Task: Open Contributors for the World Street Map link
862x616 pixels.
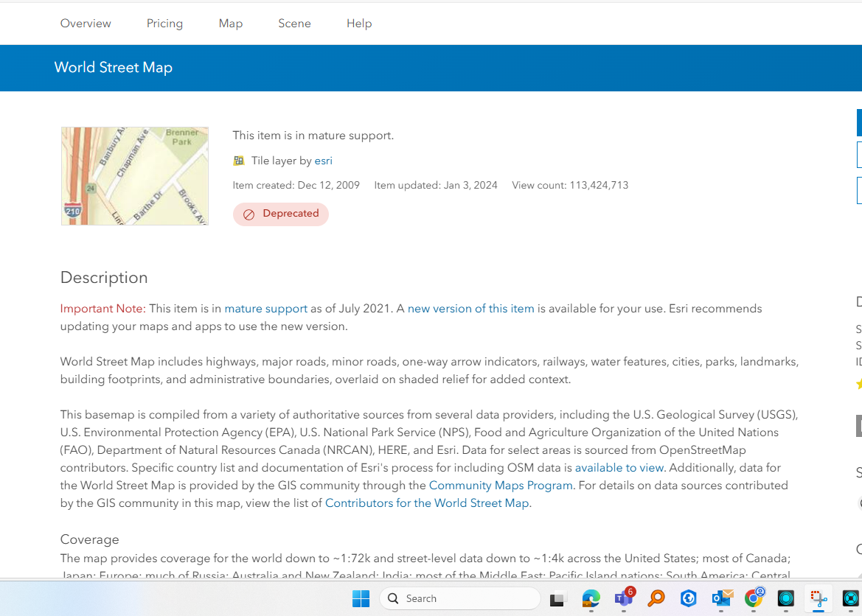Action: (427, 503)
